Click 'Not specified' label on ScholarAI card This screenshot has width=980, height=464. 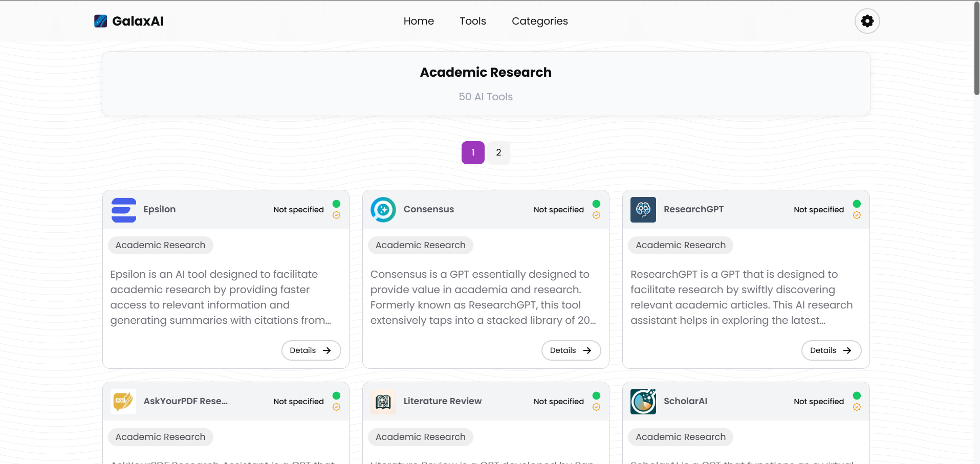click(819, 402)
